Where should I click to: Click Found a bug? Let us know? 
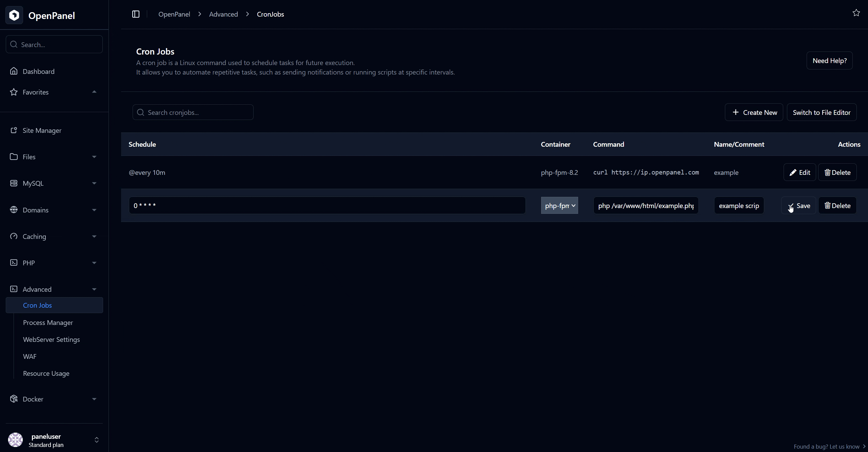pos(830,447)
